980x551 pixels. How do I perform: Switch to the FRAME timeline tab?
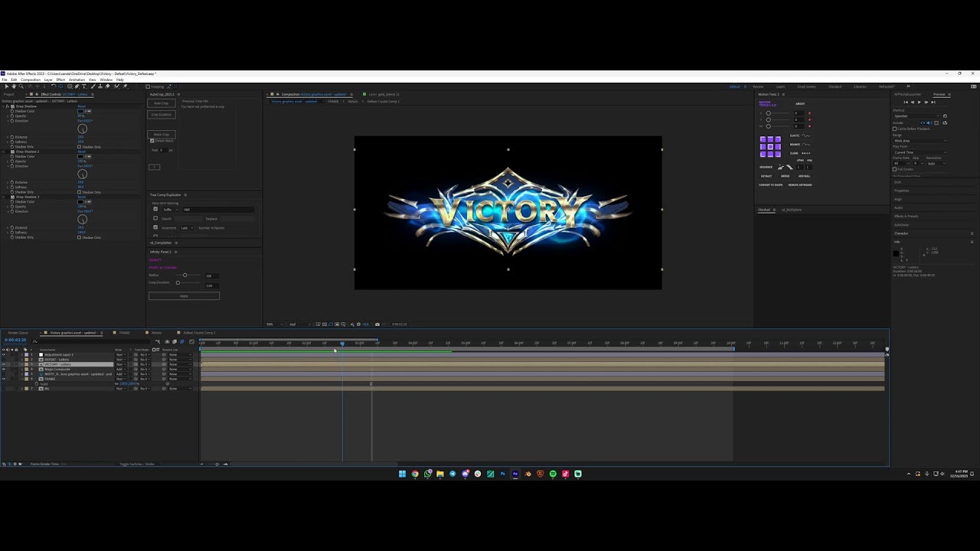[x=124, y=333]
